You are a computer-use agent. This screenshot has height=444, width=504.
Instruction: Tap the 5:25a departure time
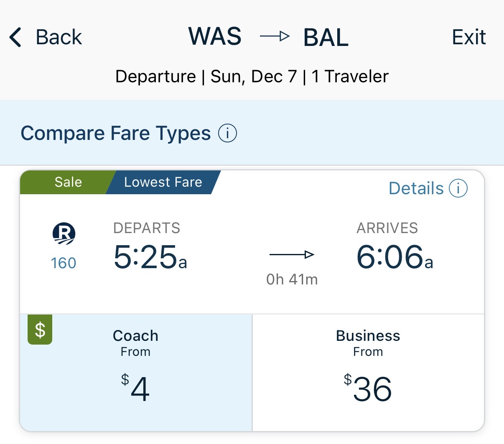[x=150, y=256]
